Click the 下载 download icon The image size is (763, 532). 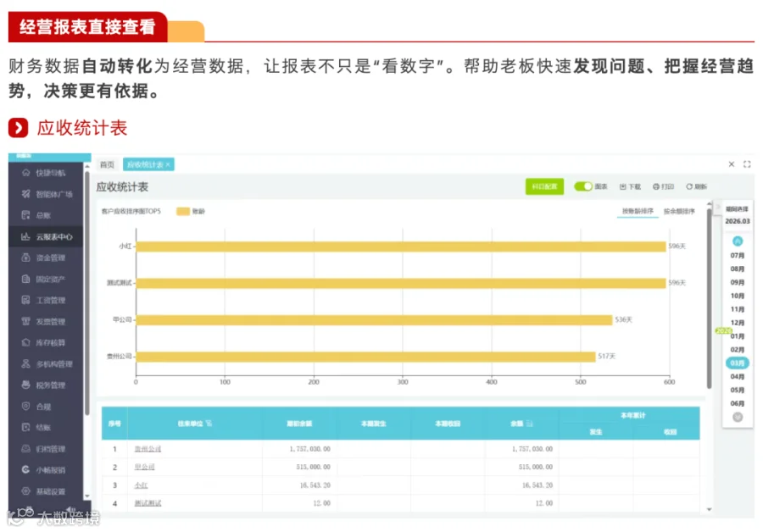pos(622,186)
